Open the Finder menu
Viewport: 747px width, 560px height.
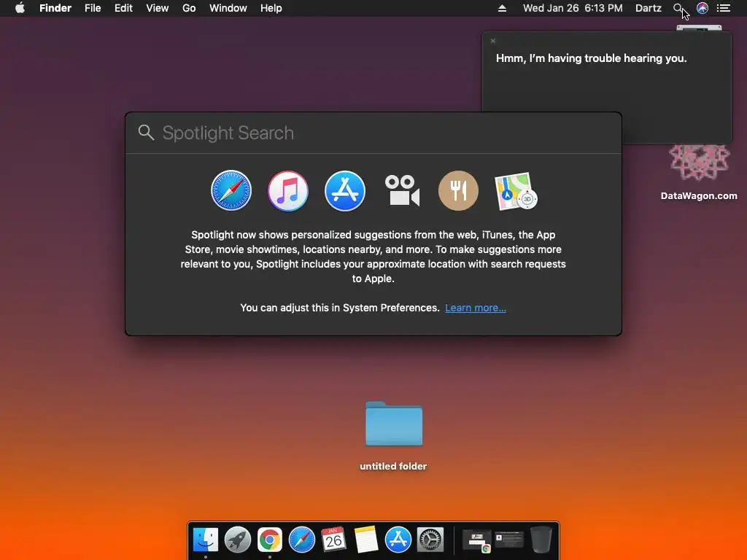(55, 8)
